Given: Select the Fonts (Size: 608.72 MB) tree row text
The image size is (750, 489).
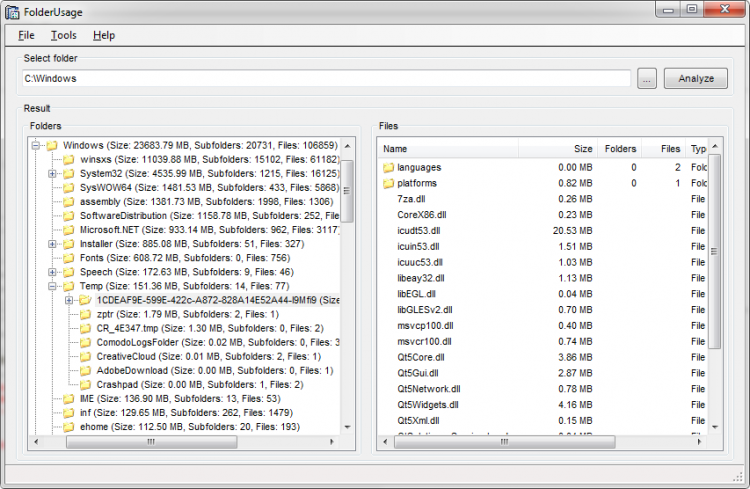Looking at the screenshot, I should click(x=185, y=258).
